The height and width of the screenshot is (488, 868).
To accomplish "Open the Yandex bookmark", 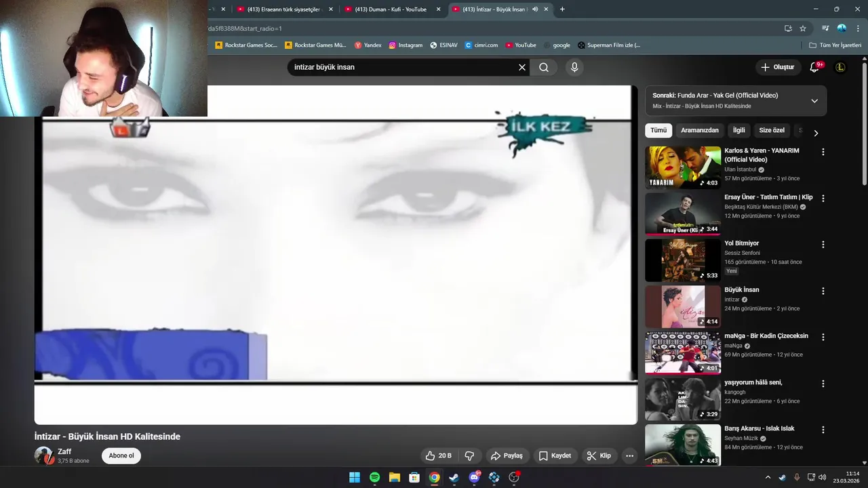I will tap(368, 45).
